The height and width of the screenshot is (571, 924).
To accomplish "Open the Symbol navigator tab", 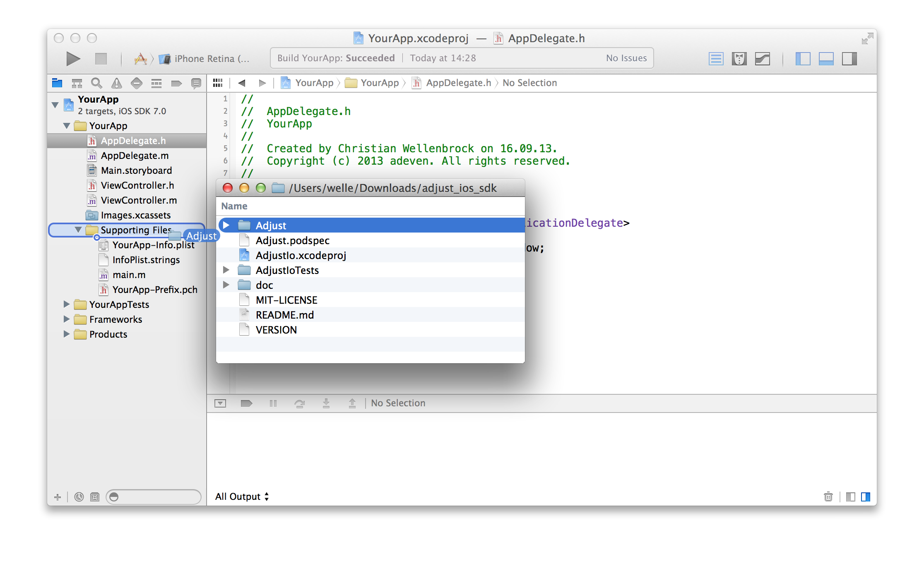I will [77, 83].
